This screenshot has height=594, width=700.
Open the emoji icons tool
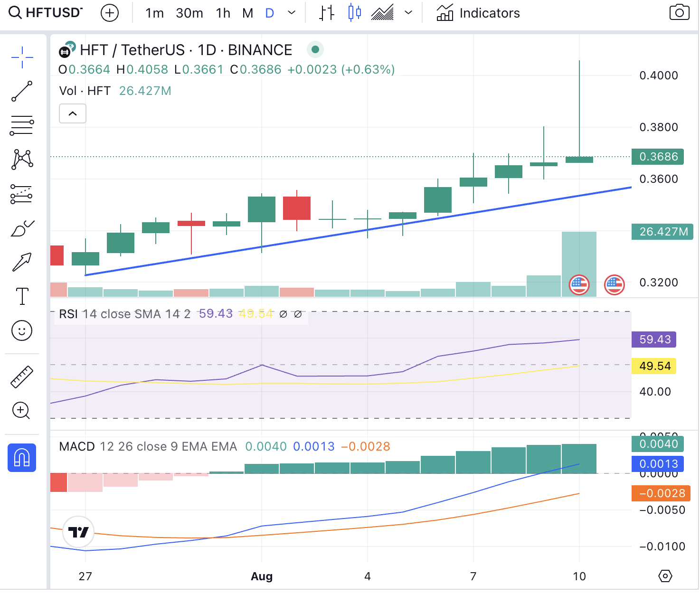click(22, 330)
